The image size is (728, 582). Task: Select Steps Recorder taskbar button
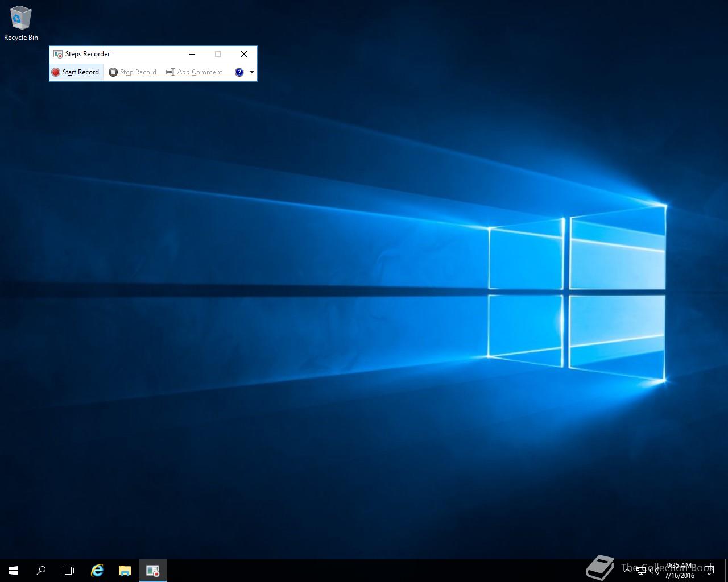[152, 571]
